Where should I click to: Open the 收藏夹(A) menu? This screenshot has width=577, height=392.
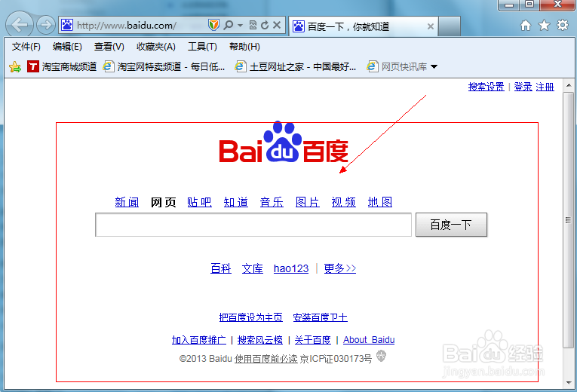(155, 47)
